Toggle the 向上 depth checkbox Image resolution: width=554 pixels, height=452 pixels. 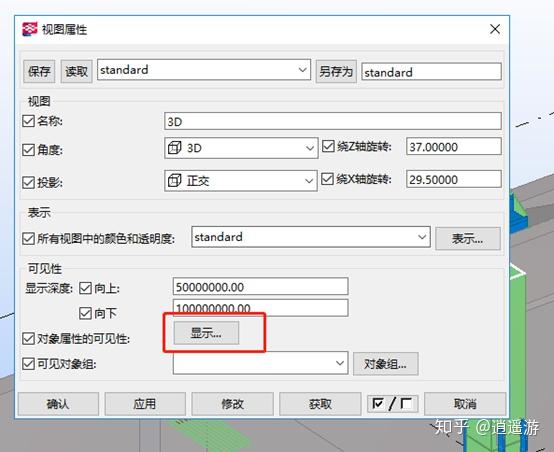85,288
